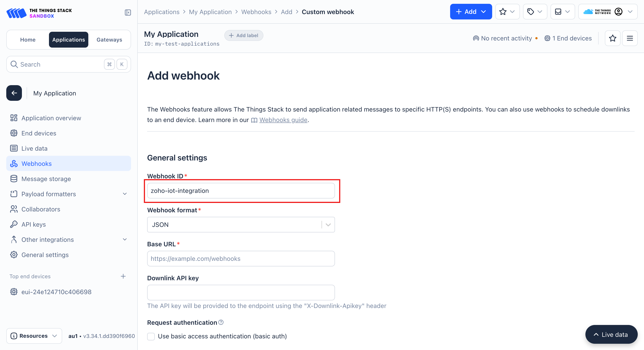The height and width of the screenshot is (350, 644).
Task: Open the Resources dropdown at bottom left
Action: click(34, 336)
